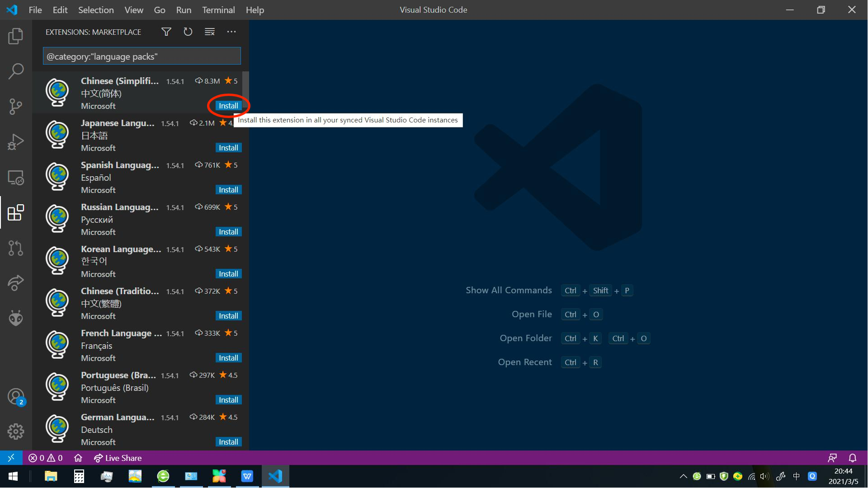Open the Go menu
The height and width of the screenshot is (488, 868).
160,10
